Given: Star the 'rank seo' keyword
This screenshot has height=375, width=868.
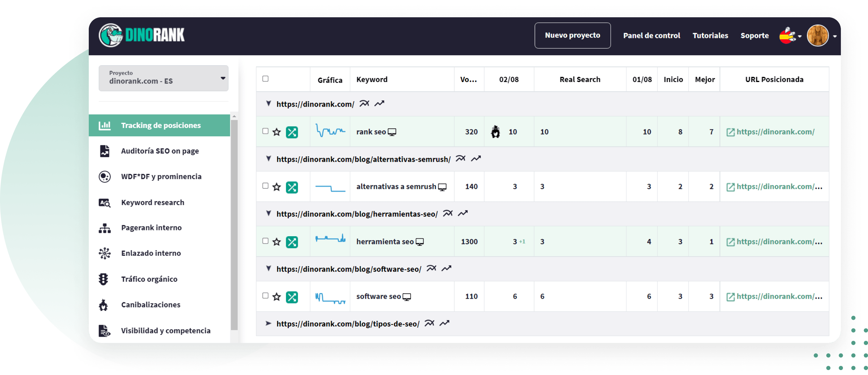Looking at the screenshot, I should click(x=276, y=132).
